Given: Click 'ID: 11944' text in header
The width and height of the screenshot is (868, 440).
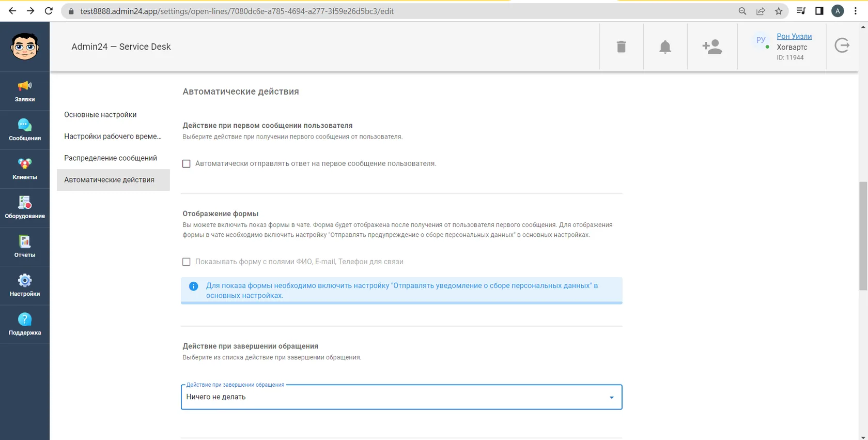Looking at the screenshot, I should click(x=790, y=57).
